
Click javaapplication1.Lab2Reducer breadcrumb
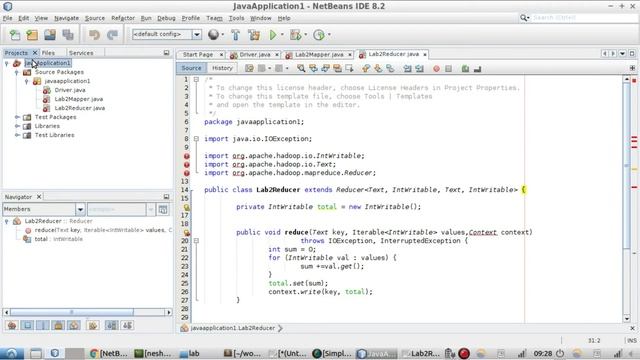click(x=232, y=328)
